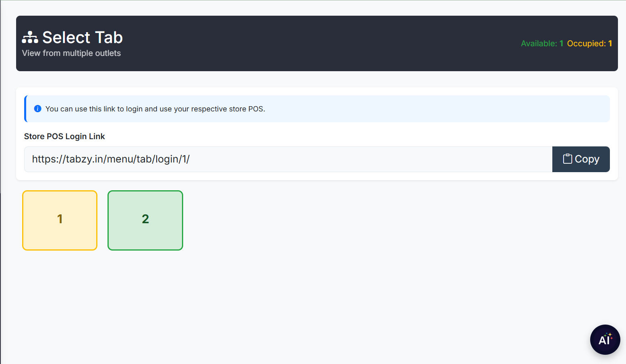626x364 pixels.
Task: Click the green Available label
Action: click(539, 43)
